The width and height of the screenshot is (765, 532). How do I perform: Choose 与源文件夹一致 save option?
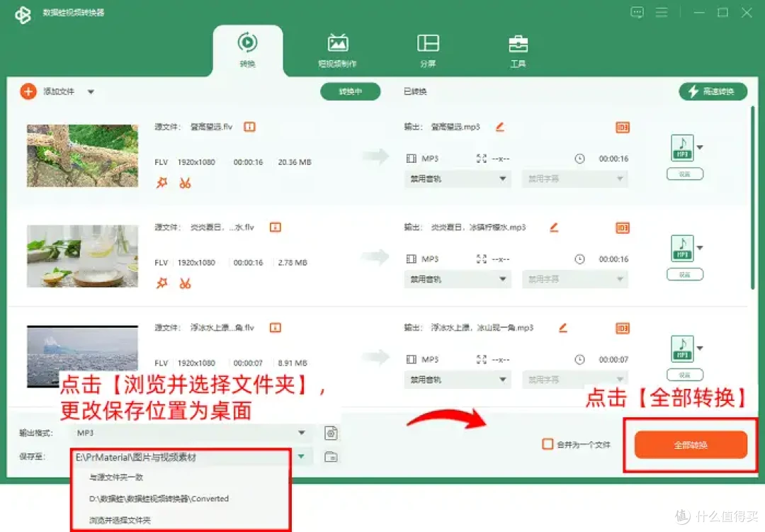pyautogui.click(x=117, y=477)
